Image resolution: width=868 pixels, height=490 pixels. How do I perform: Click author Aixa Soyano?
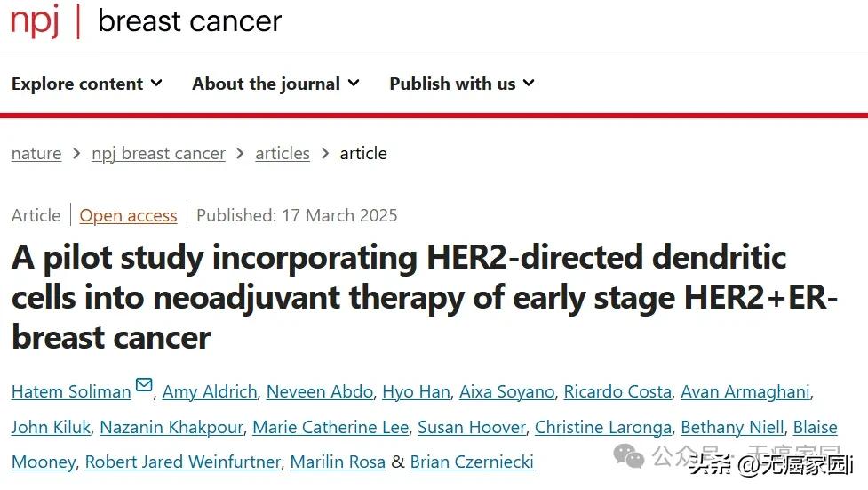(506, 391)
